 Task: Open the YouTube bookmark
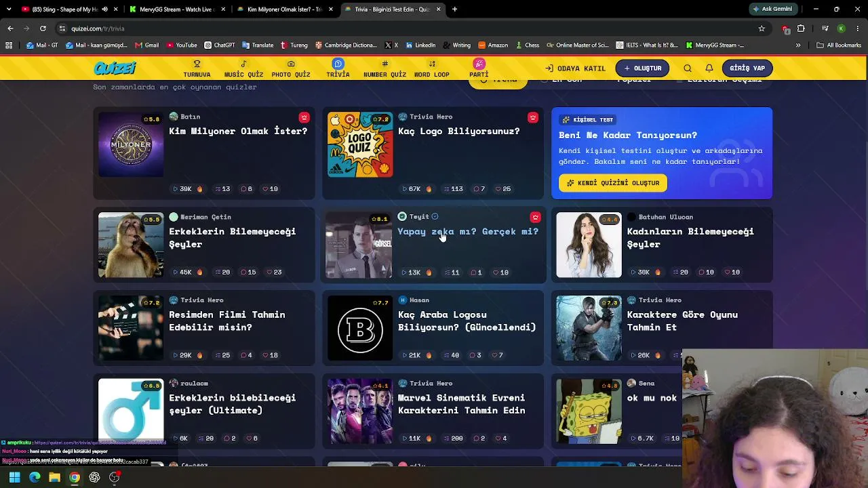pyautogui.click(x=181, y=45)
